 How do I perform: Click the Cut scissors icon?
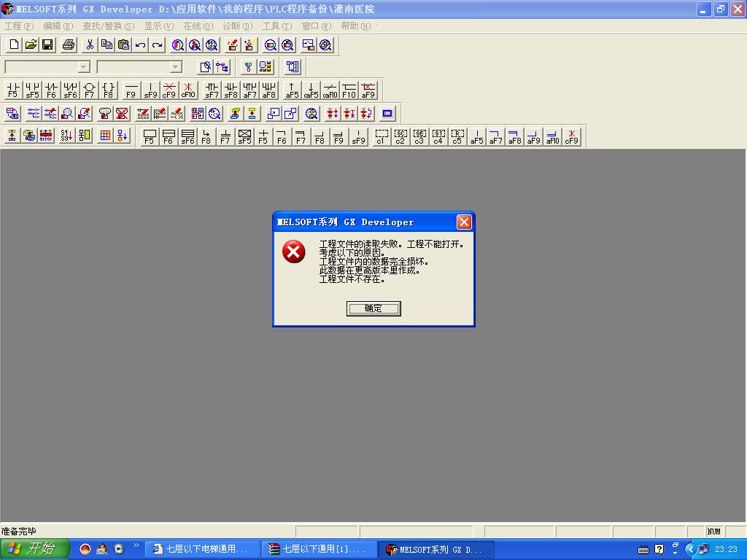[x=90, y=45]
